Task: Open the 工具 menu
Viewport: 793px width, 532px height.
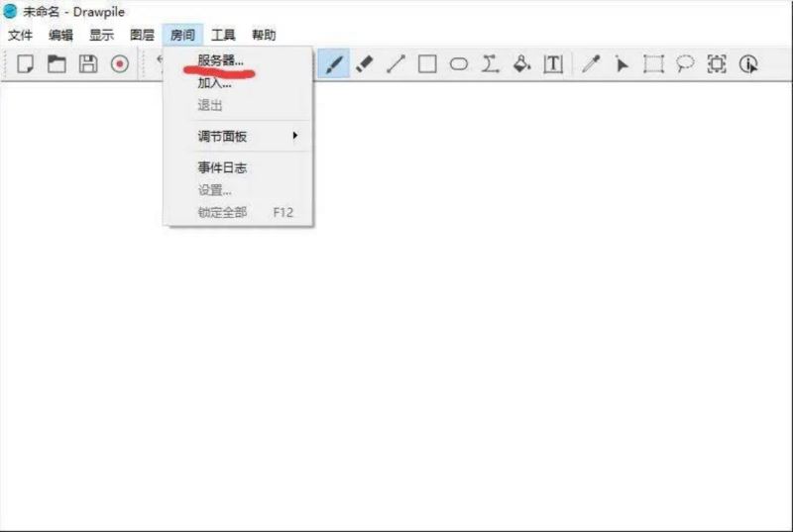Action: coord(223,35)
